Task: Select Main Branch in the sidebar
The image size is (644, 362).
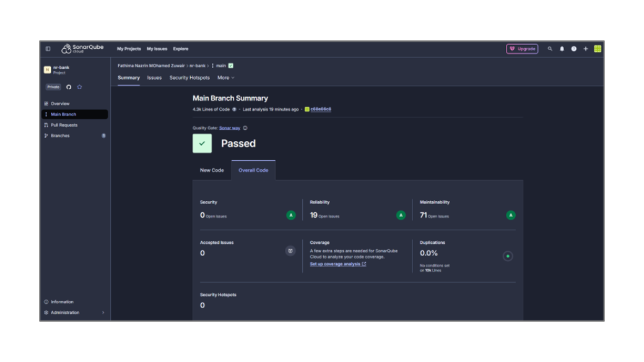Action: click(x=75, y=114)
